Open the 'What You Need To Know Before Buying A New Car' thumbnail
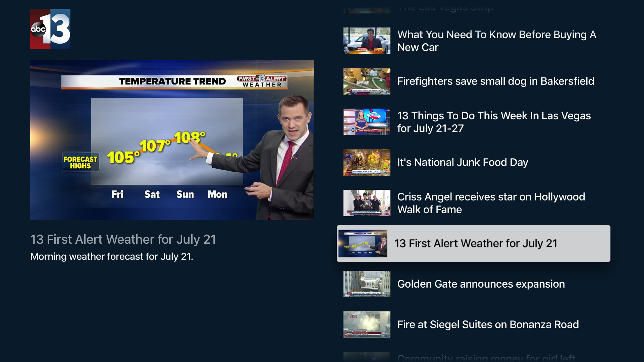The height and width of the screenshot is (362, 644). [x=367, y=41]
